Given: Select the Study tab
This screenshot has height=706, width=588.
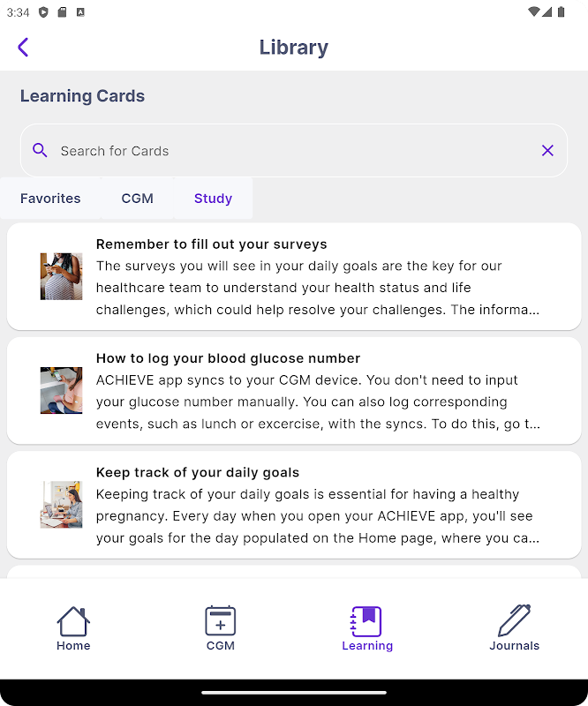Looking at the screenshot, I should [213, 198].
